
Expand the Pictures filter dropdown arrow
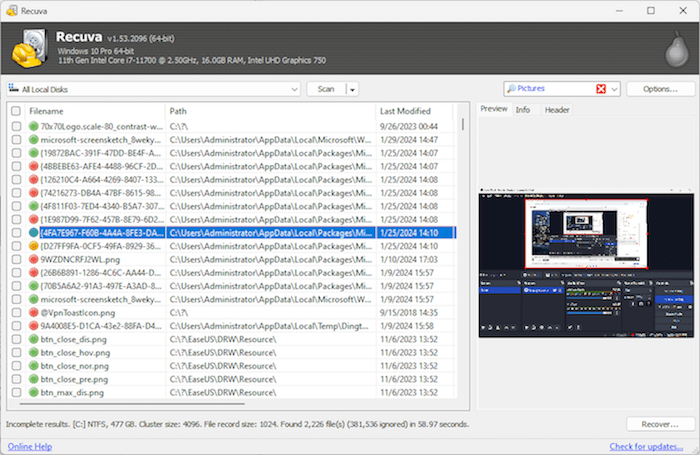click(614, 89)
